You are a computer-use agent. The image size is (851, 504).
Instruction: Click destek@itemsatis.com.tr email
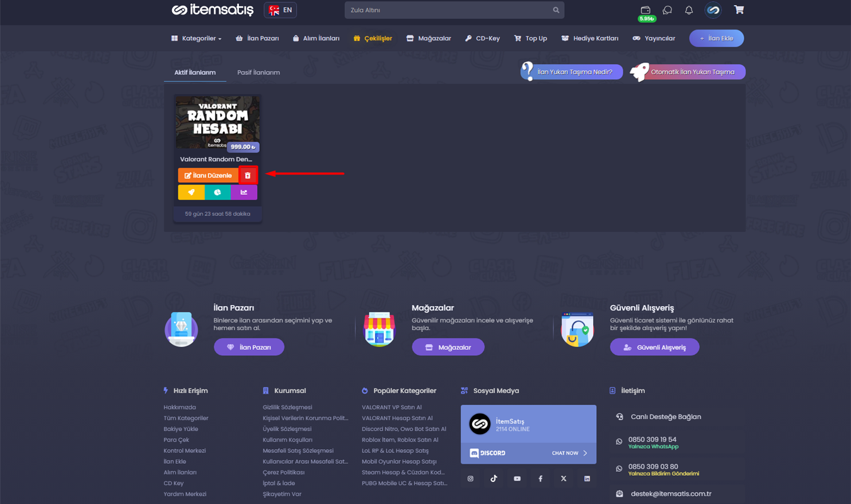(x=671, y=494)
